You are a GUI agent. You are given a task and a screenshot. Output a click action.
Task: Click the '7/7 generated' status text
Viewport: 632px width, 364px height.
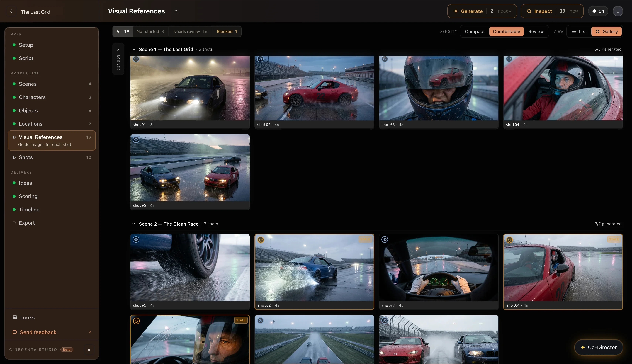pos(608,224)
